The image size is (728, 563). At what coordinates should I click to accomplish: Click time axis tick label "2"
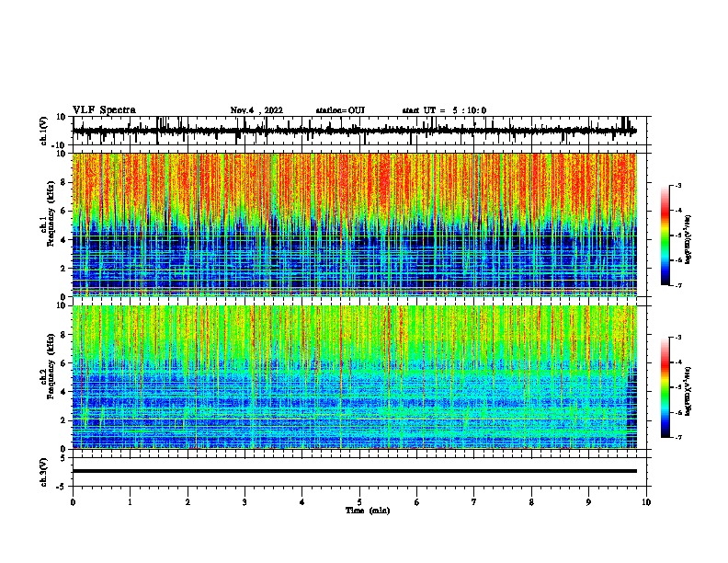point(188,502)
